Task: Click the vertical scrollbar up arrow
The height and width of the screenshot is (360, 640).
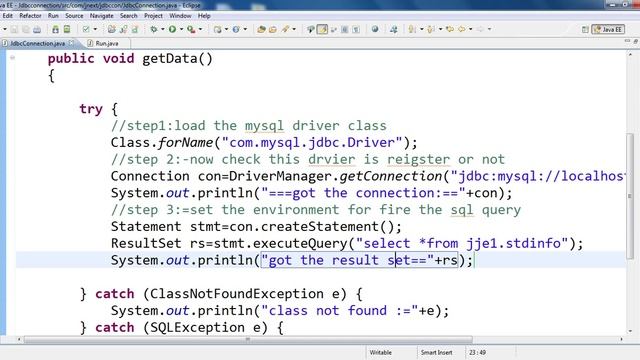Action: (630, 54)
